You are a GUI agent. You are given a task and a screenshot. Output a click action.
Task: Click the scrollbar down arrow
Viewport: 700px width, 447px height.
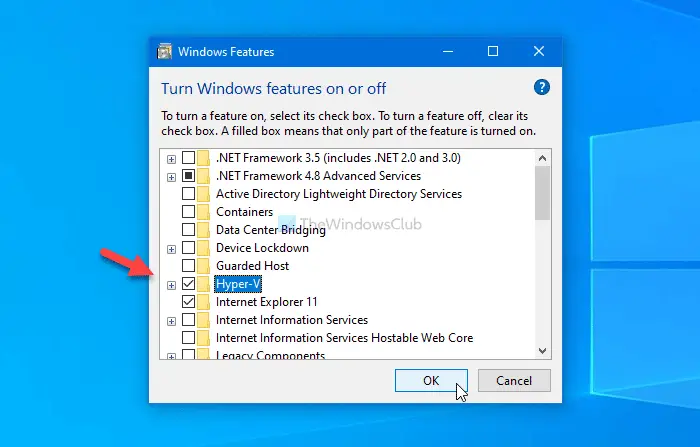coord(542,351)
